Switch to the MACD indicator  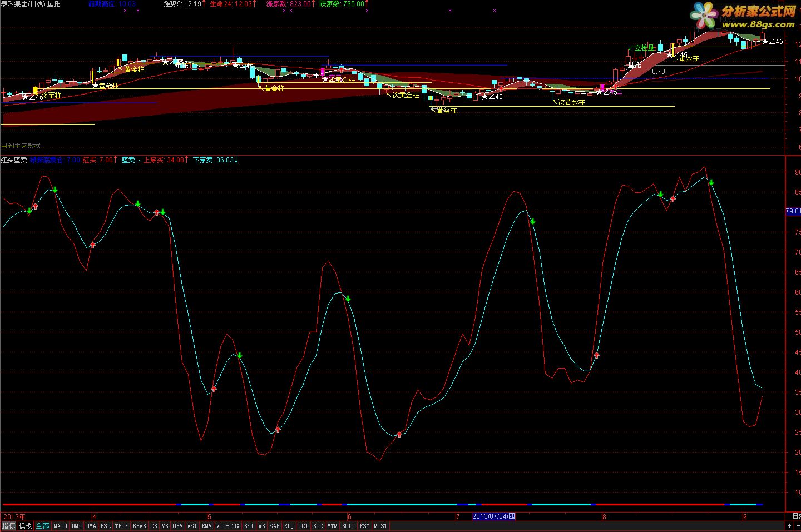(60, 526)
